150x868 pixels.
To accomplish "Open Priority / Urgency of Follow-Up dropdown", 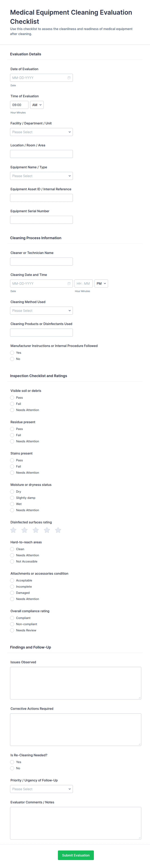I will point(42,789).
